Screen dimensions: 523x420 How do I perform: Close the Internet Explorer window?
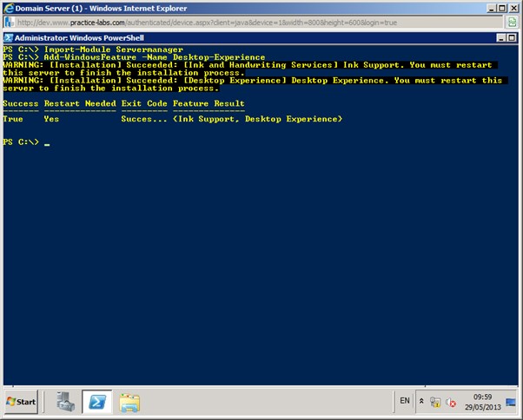coord(514,9)
